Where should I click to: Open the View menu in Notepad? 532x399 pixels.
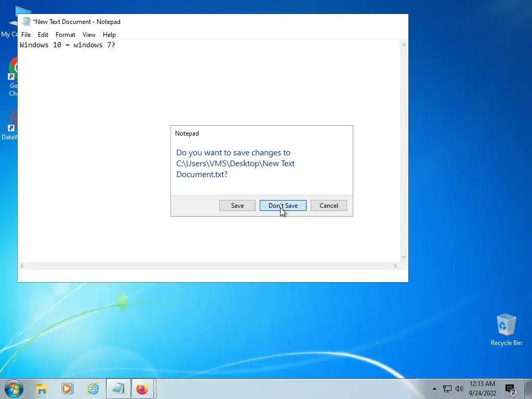pos(89,35)
